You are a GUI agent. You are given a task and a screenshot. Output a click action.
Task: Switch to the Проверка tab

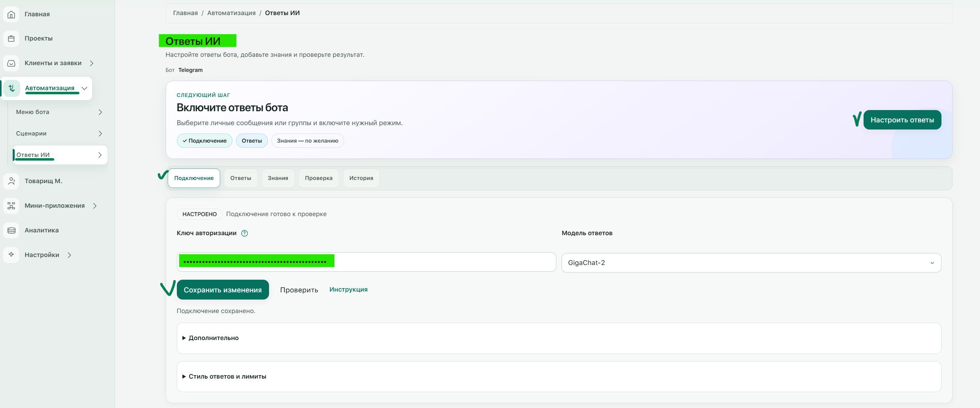(319, 178)
